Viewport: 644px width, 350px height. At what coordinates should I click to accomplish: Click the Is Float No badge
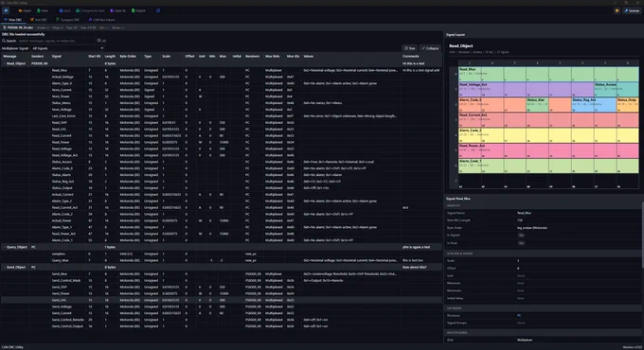521,243
